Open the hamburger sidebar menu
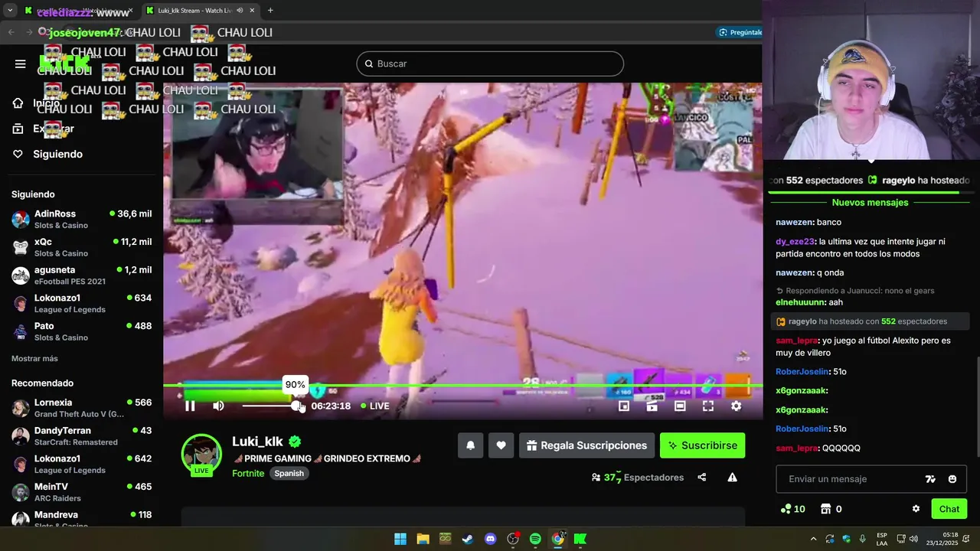Screen dimensions: 980x551 (21, 64)
